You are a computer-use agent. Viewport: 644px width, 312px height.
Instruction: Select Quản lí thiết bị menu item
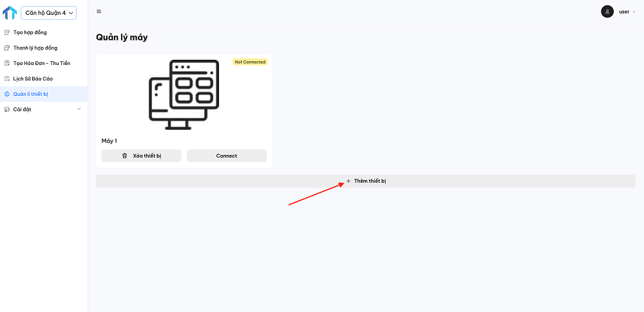click(x=44, y=94)
